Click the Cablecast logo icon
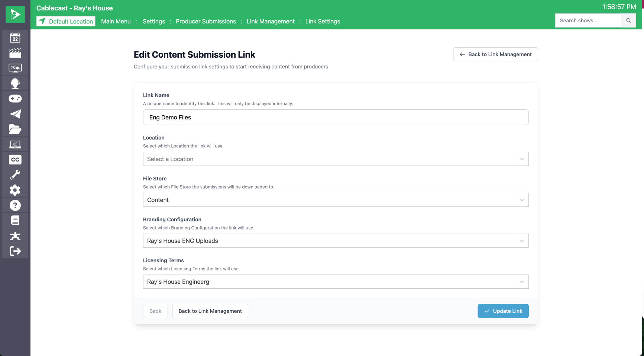 pos(15,15)
